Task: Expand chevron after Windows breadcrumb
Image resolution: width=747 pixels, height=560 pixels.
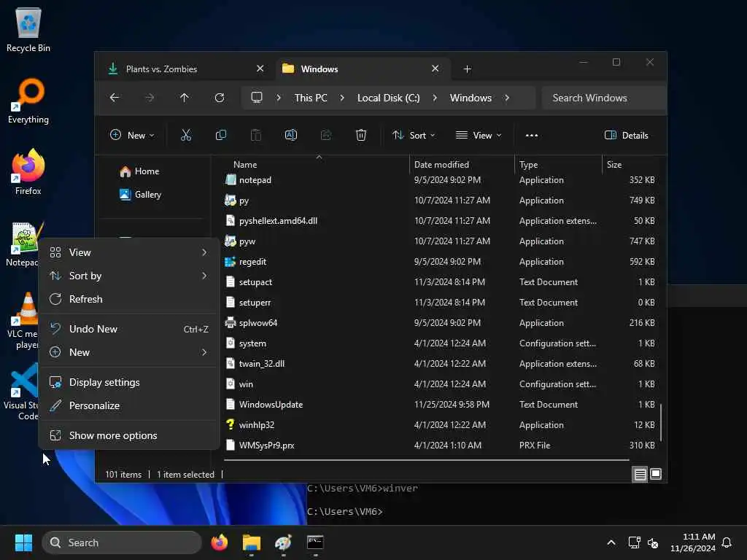Action: [x=507, y=98]
